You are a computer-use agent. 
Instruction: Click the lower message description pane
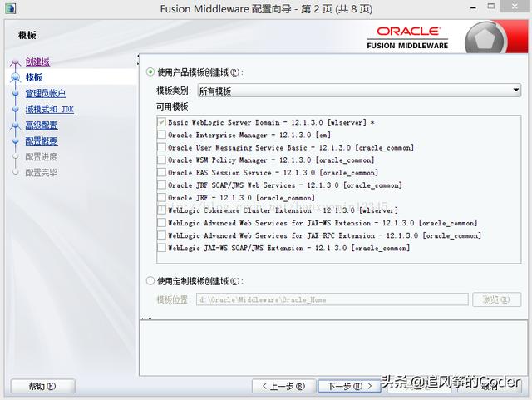point(333,348)
